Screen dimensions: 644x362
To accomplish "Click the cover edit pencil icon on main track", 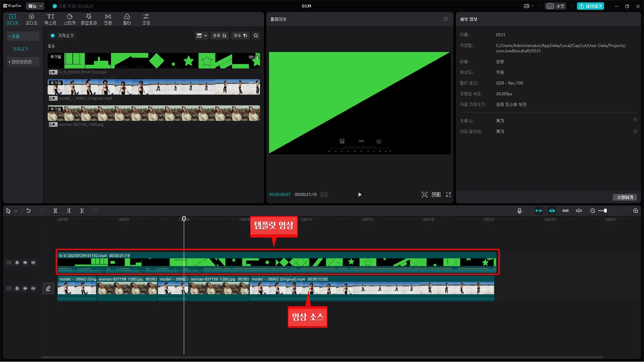I will [48, 289].
